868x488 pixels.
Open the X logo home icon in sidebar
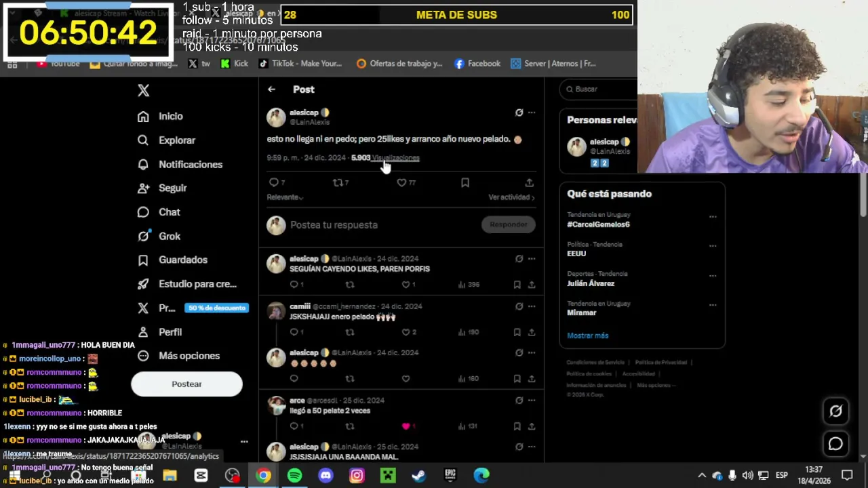click(143, 90)
